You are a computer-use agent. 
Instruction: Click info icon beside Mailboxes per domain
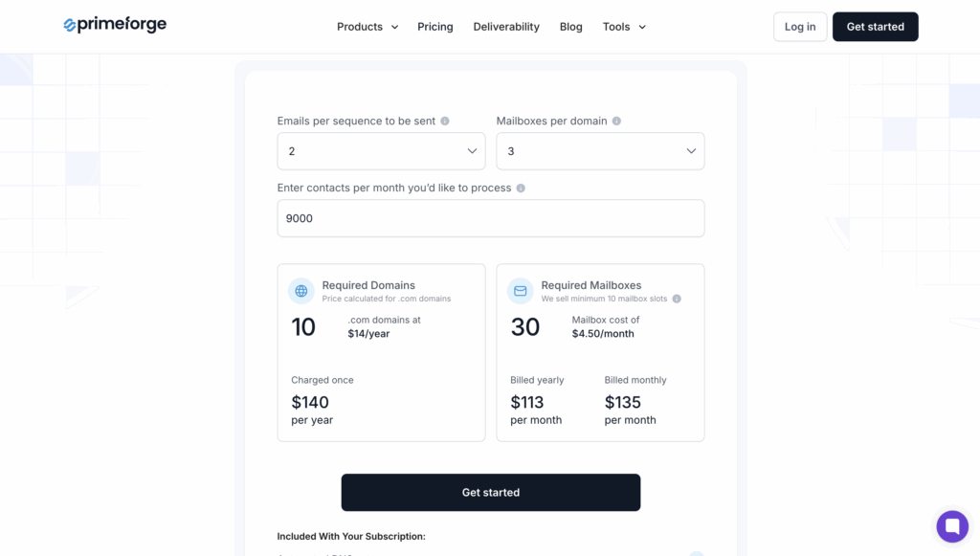pos(616,122)
